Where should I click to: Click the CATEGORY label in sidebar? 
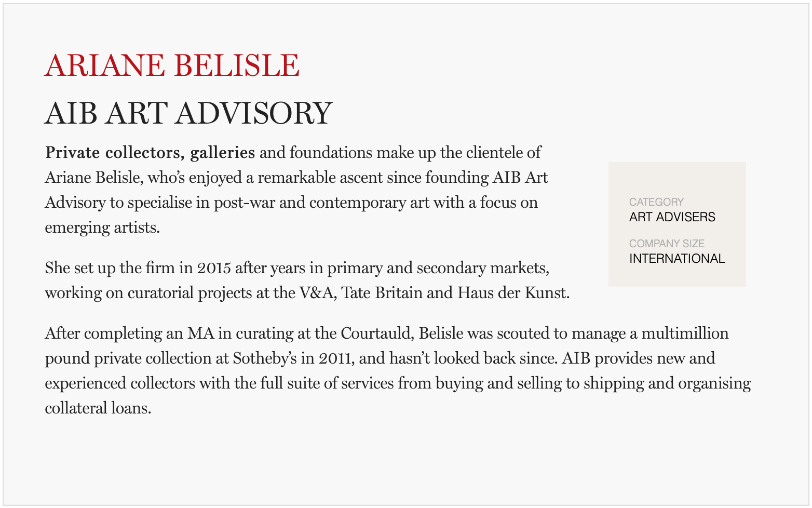coord(656,202)
